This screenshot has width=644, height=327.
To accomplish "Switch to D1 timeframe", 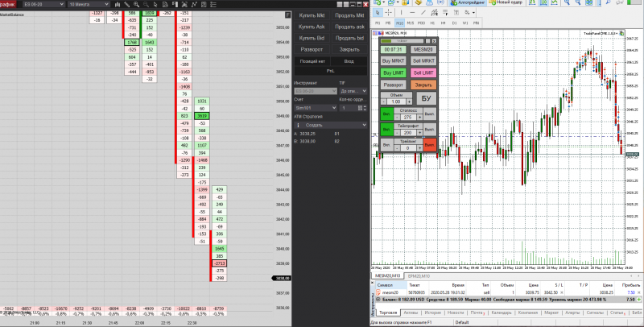I will (454, 23).
